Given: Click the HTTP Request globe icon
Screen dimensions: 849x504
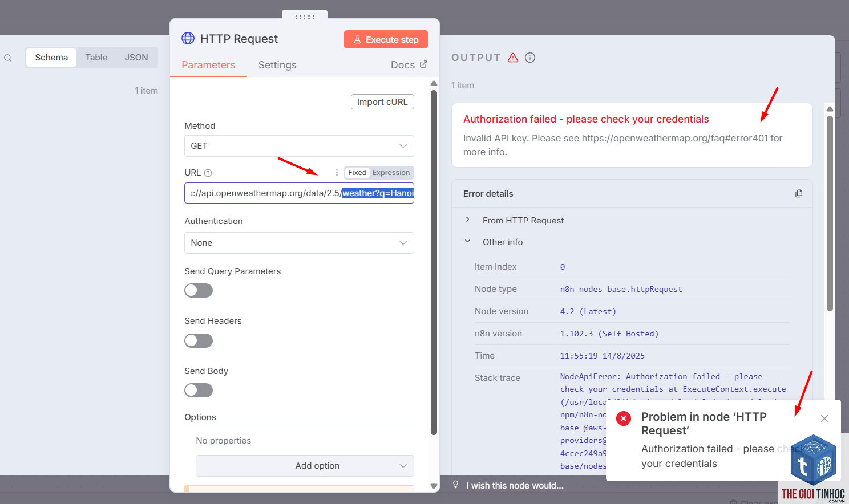Looking at the screenshot, I should (188, 38).
